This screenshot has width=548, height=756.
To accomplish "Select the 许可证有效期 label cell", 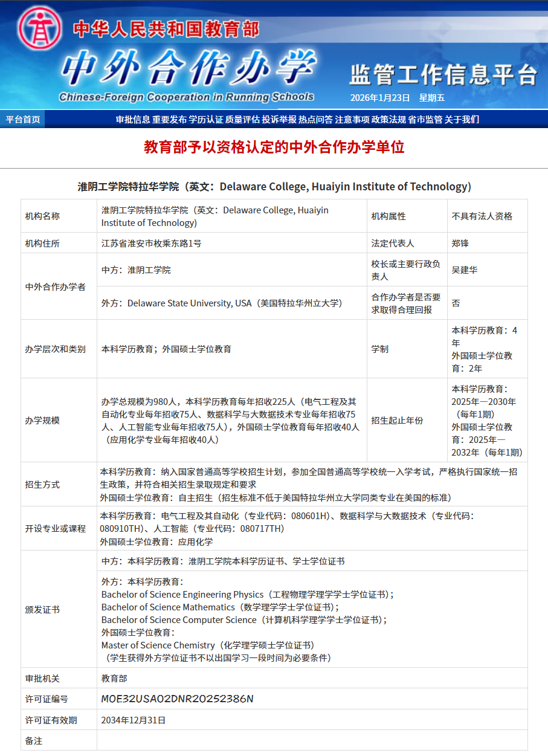I will tap(59, 720).
